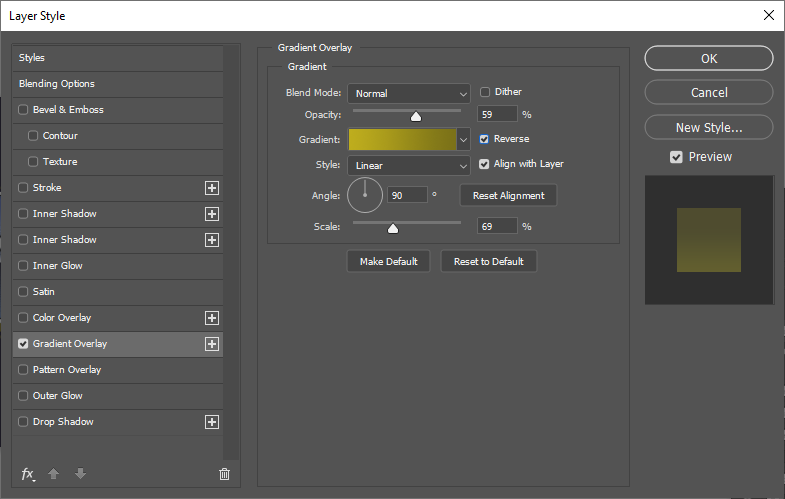785x499 pixels.
Task: Click the plus icon beside Gradient Overlay
Action: pyautogui.click(x=211, y=344)
